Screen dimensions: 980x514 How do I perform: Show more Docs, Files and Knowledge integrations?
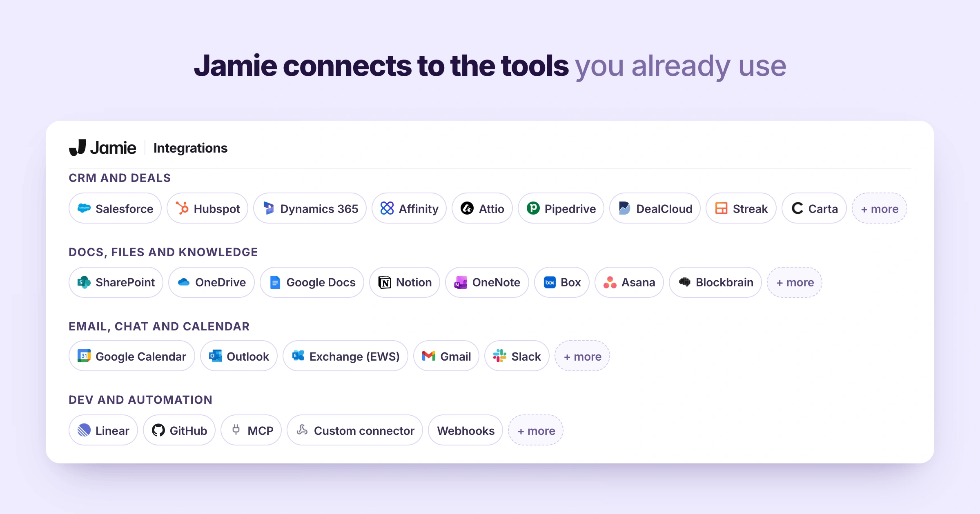(795, 282)
